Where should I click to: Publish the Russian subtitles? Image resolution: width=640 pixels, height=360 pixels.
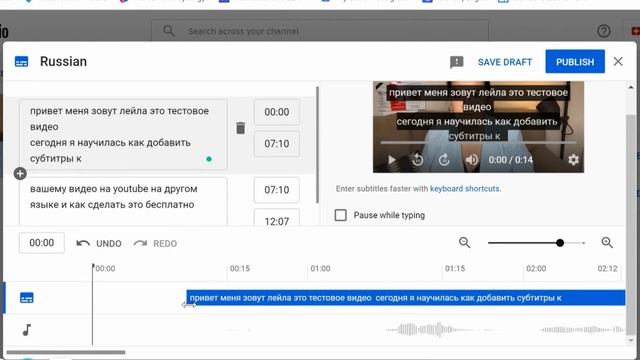(x=575, y=62)
